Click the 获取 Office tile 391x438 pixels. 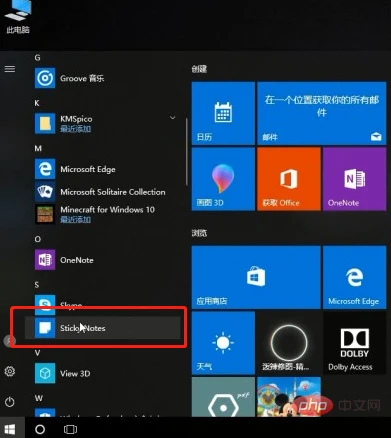coord(289,179)
